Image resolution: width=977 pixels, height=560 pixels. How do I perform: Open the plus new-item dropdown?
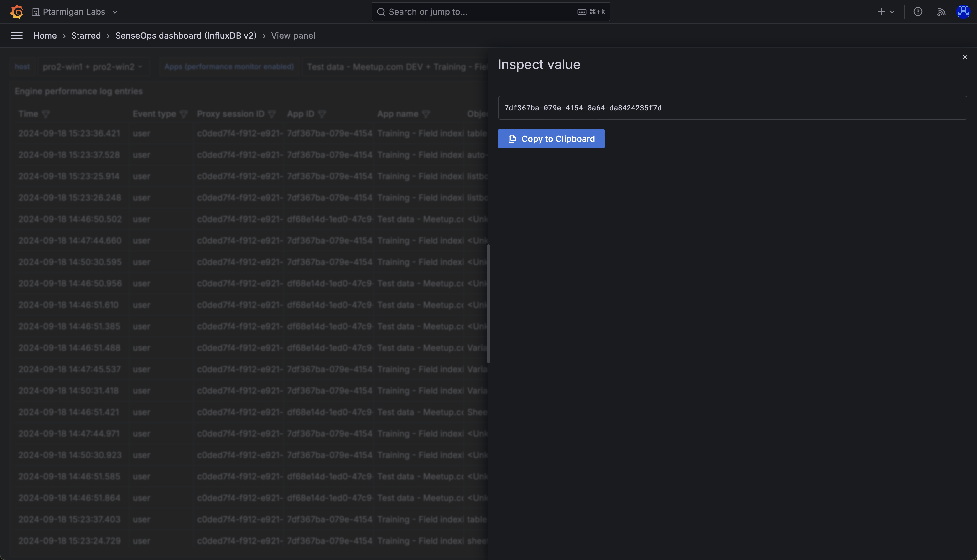coord(885,12)
